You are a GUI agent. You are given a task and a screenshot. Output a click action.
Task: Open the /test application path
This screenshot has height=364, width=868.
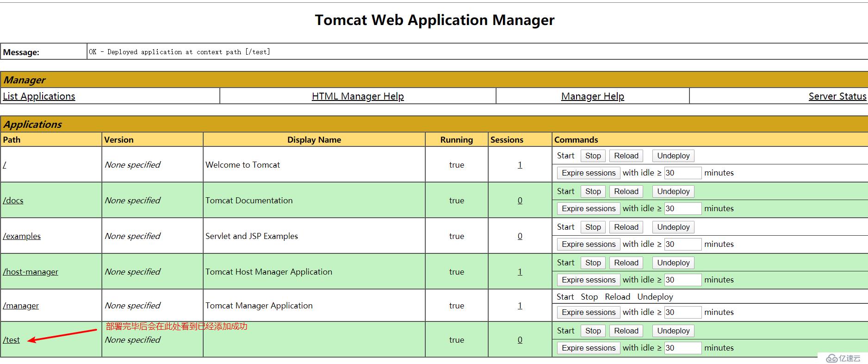[x=12, y=340]
